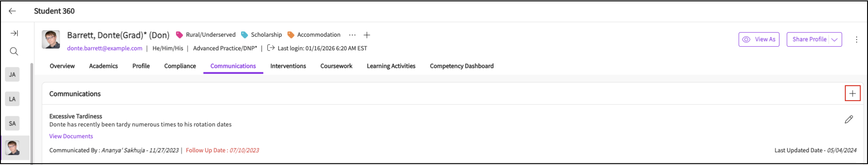Open the View Documents link
Image resolution: width=868 pixels, height=165 pixels.
tap(71, 136)
